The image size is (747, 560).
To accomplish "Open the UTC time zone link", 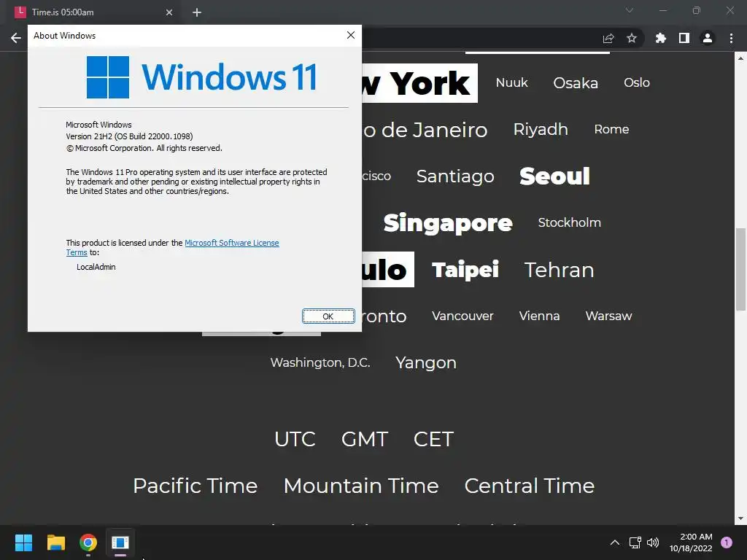I will pos(295,439).
